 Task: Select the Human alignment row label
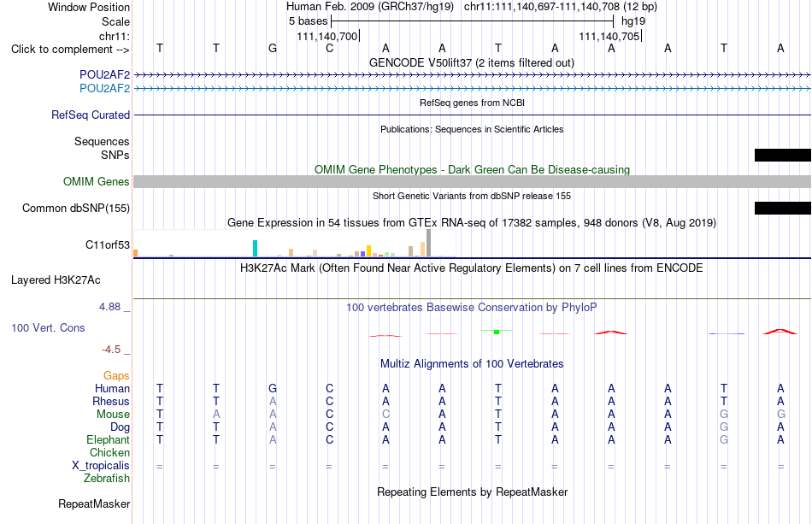112,389
